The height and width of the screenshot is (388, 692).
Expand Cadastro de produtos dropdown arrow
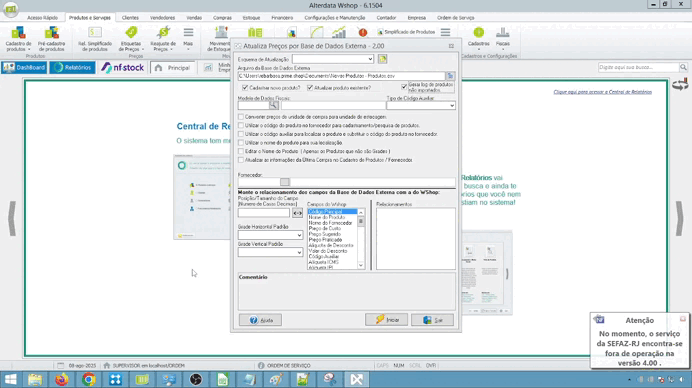click(x=29, y=49)
